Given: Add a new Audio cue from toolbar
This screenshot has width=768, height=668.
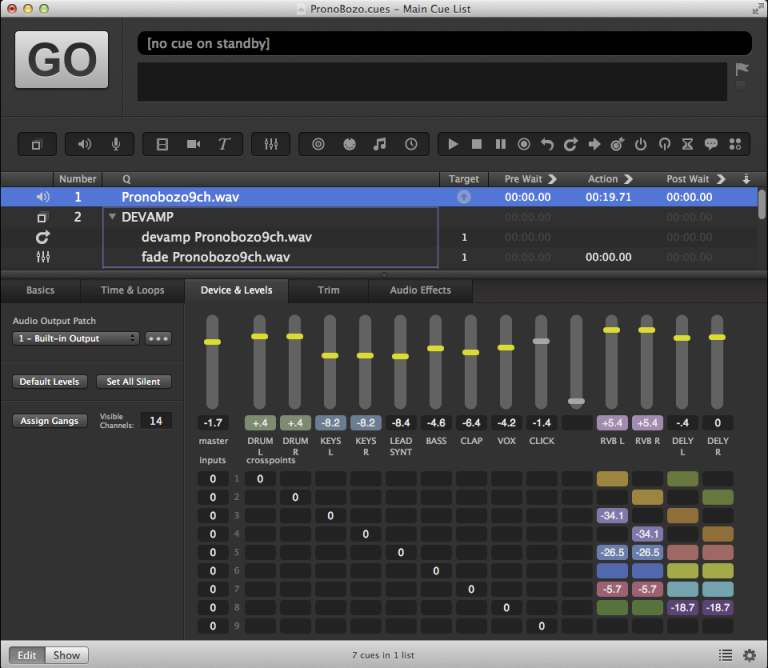Looking at the screenshot, I should [x=85, y=144].
